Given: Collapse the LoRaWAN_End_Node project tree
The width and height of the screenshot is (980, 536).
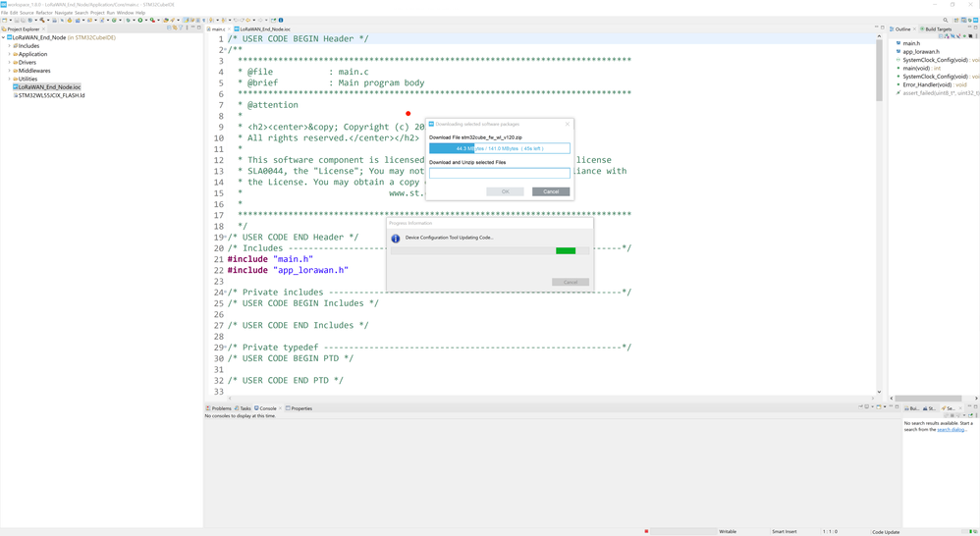Looking at the screenshot, I should (3, 37).
